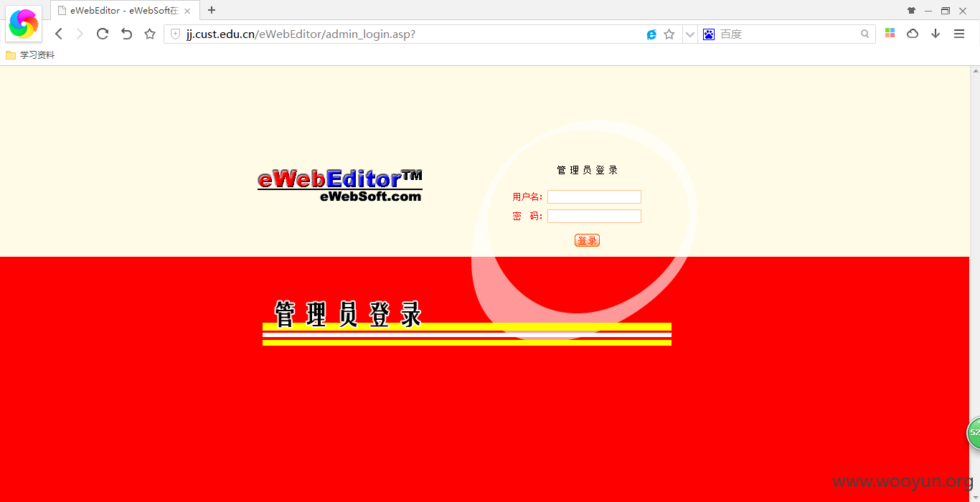Image resolution: width=980 pixels, height=502 pixels.
Task: Click the Baidu paw search engine icon
Action: coord(709,34)
